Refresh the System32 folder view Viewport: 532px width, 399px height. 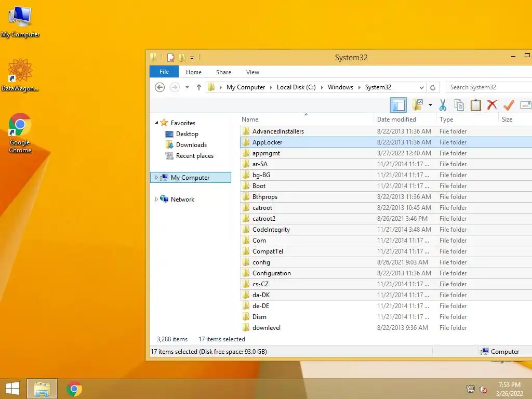(433, 87)
